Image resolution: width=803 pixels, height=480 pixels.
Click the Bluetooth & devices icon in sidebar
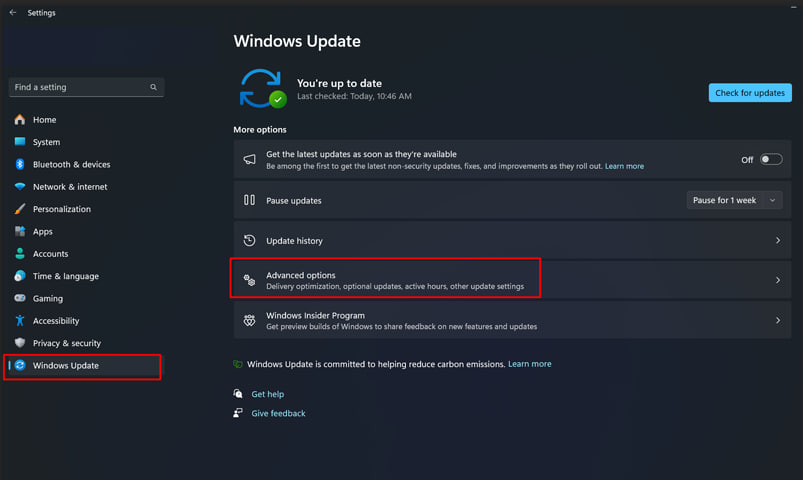tap(20, 164)
